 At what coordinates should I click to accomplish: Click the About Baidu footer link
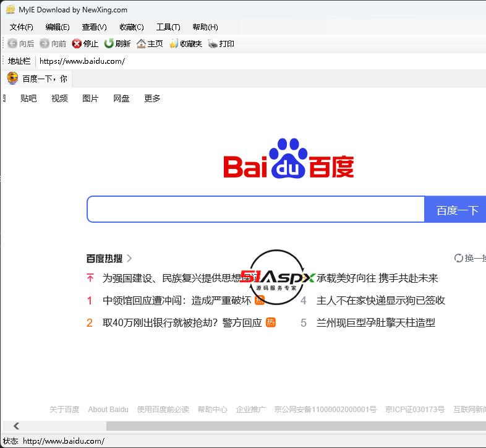[x=108, y=409]
